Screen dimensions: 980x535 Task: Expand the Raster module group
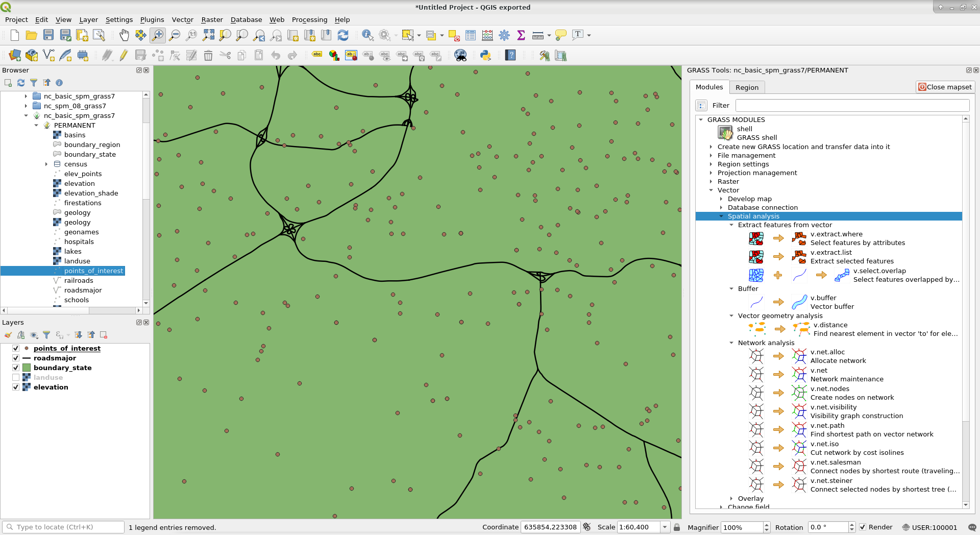pos(711,182)
